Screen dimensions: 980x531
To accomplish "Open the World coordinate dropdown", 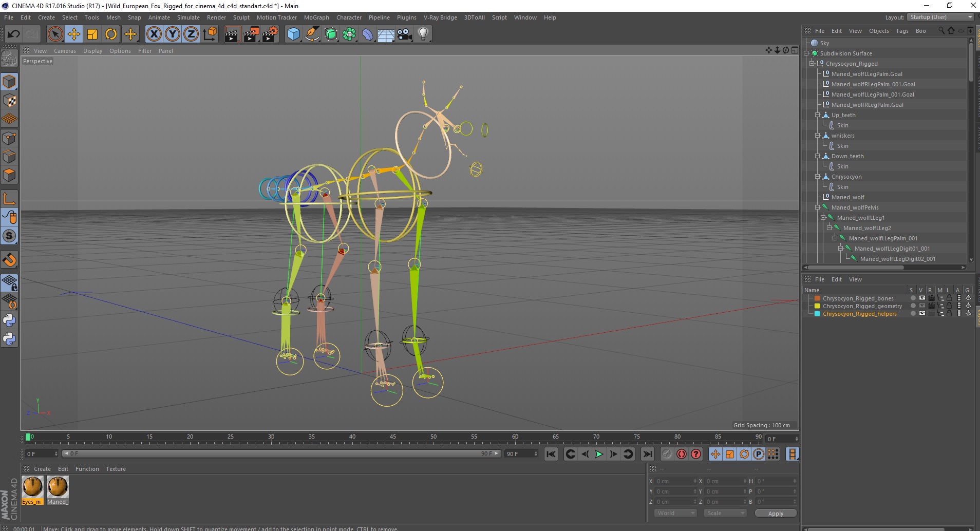I will click(x=675, y=513).
